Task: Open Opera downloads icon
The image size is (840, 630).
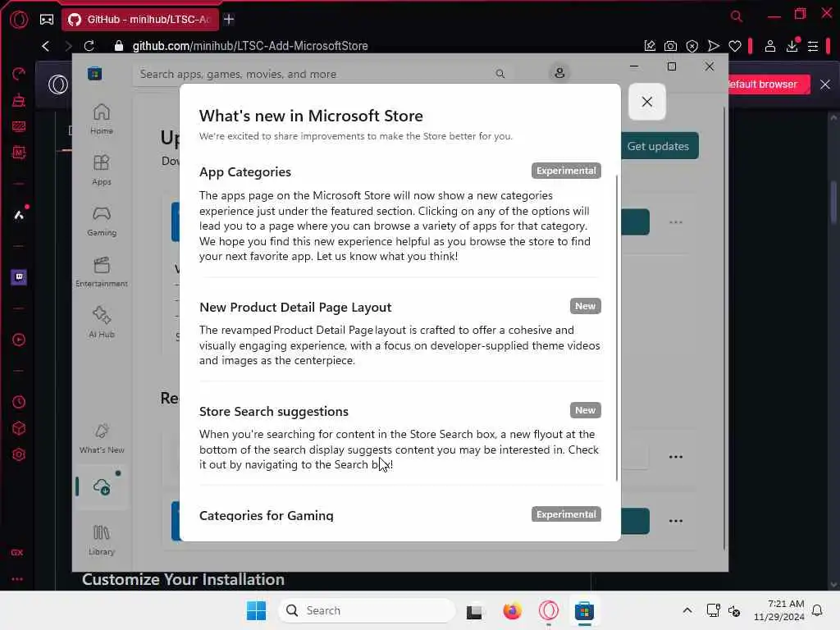Action: (x=792, y=45)
